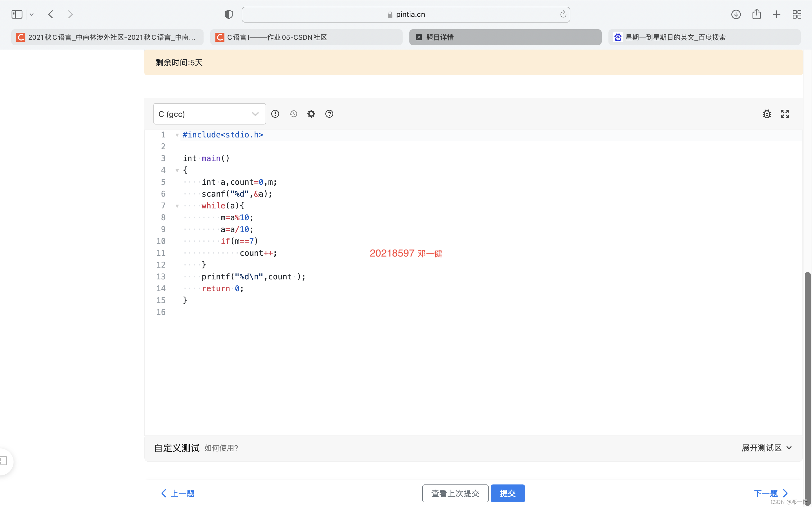Image resolution: width=812 pixels, height=507 pixels.
Task: Open the code history restore icon
Action: point(293,114)
